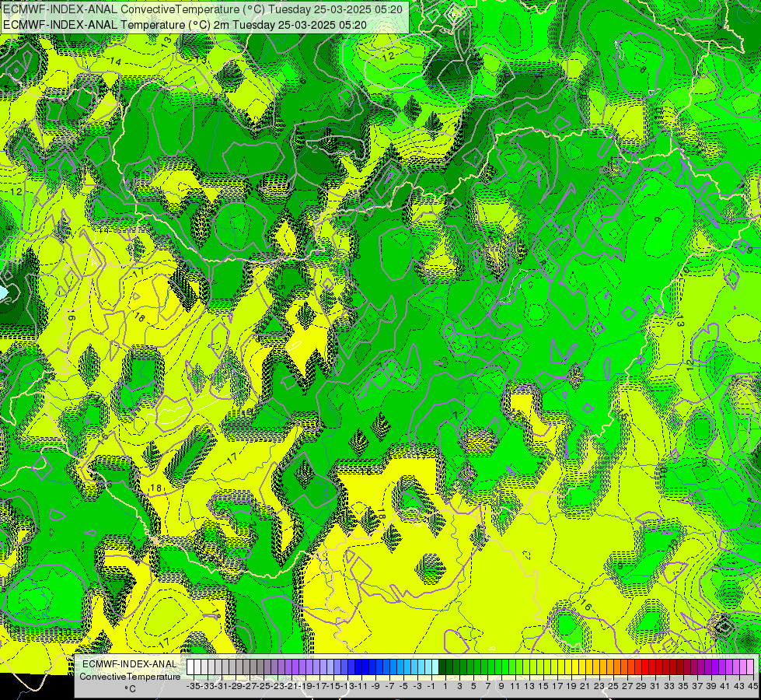Click the '45' tick label on the legend

(x=752, y=686)
